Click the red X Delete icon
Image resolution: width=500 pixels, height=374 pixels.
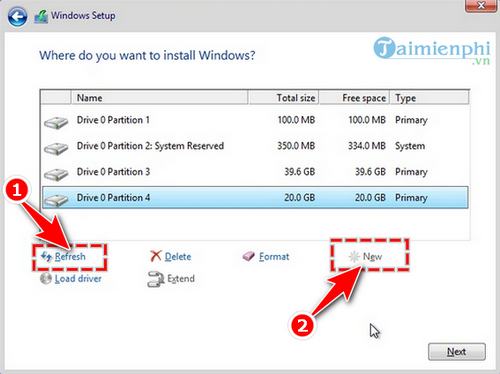coord(156,256)
